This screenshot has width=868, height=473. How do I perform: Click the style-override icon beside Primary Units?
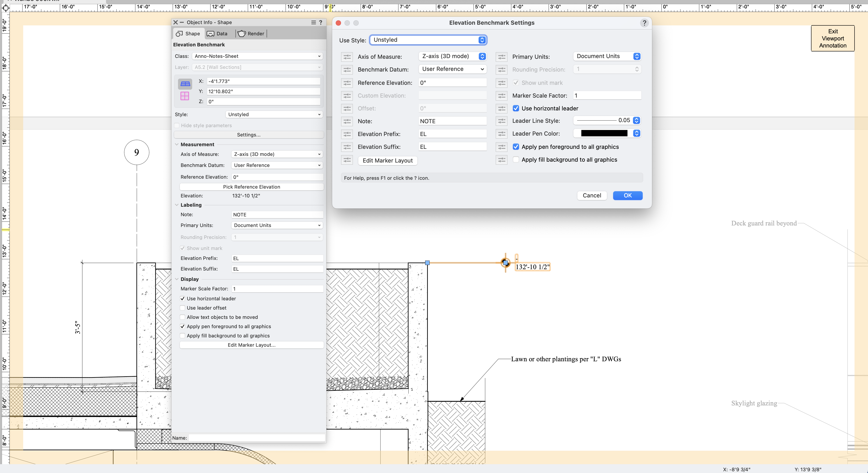click(501, 57)
